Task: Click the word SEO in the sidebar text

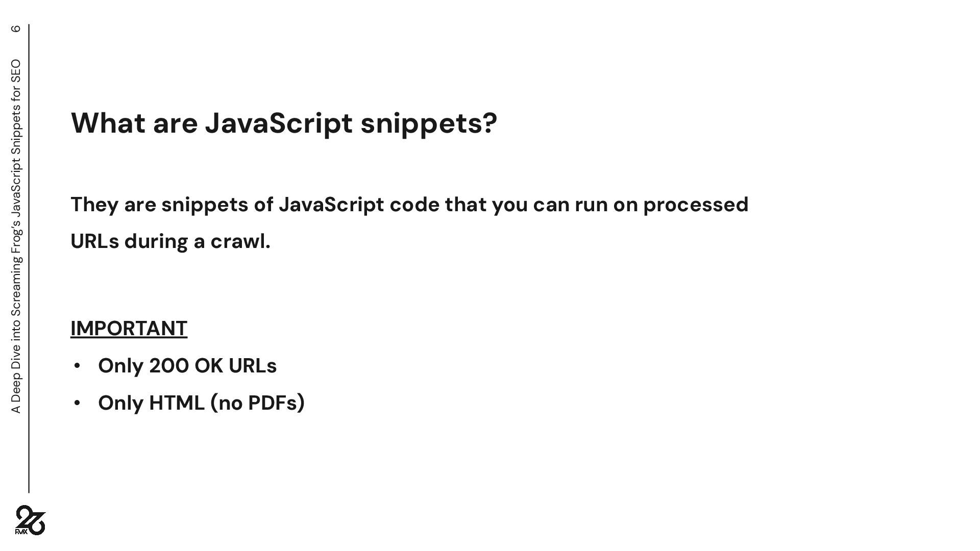Action: [x=16, y=71]
